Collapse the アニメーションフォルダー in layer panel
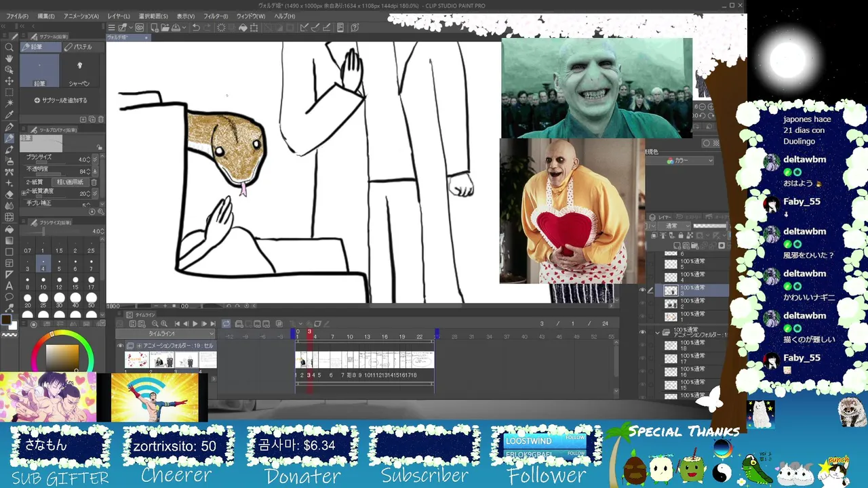 pos(657,333)
